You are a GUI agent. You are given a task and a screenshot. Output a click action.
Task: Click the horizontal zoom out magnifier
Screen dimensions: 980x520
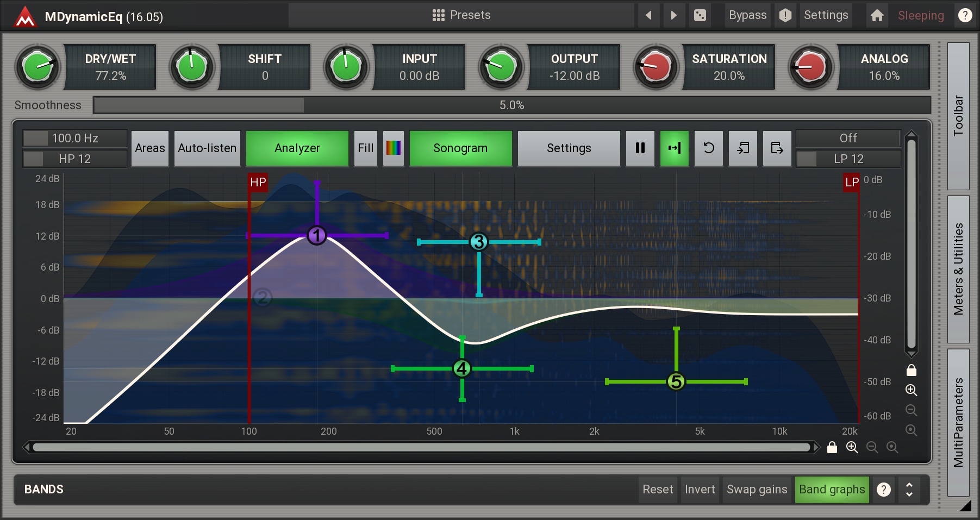pos(872,447)
